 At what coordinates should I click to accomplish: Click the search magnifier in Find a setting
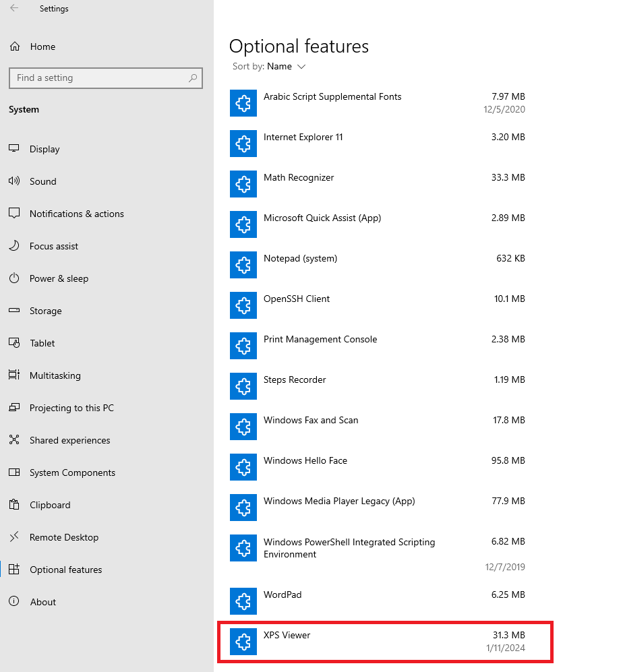tap(194, 78)
